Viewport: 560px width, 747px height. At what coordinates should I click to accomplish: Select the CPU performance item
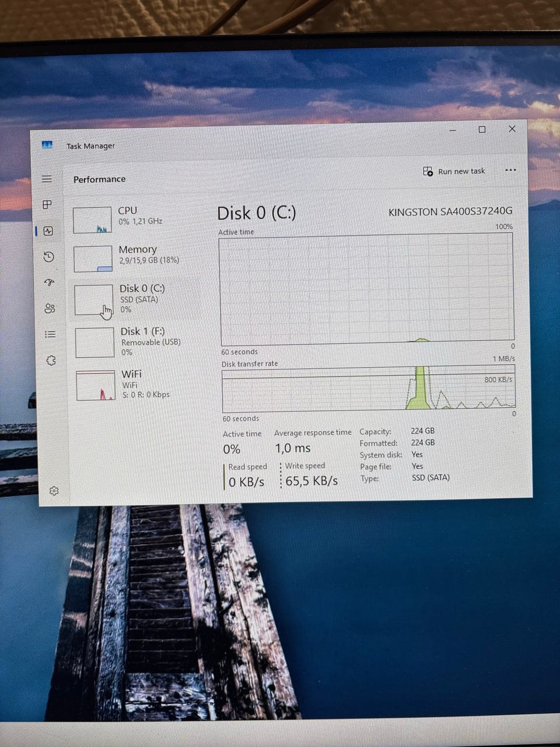click(x=134, y=220)
